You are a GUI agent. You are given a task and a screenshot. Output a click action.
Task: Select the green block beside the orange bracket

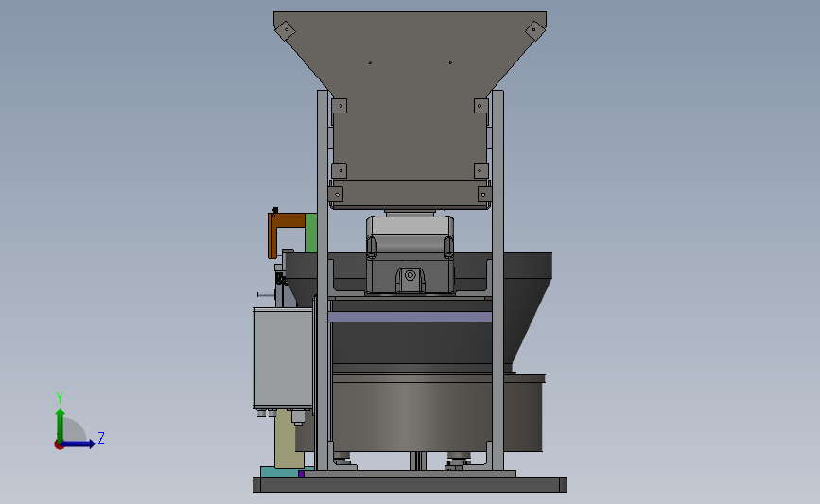(311, 234)
